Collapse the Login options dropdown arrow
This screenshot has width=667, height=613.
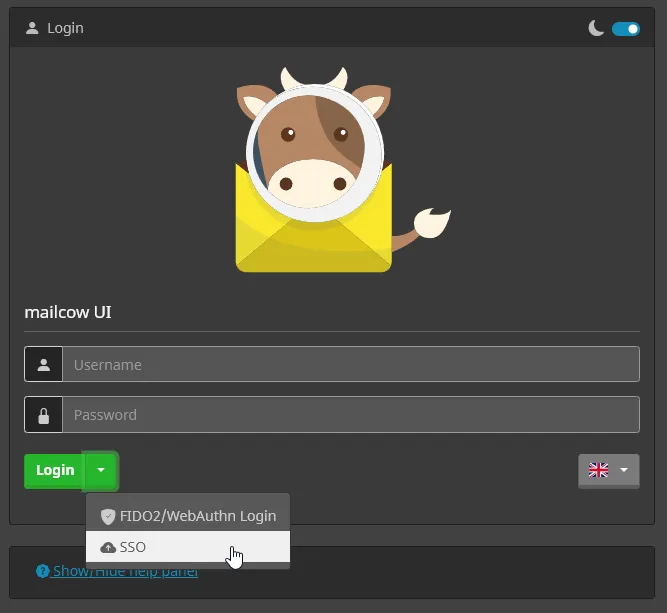(x=101, y=470)
